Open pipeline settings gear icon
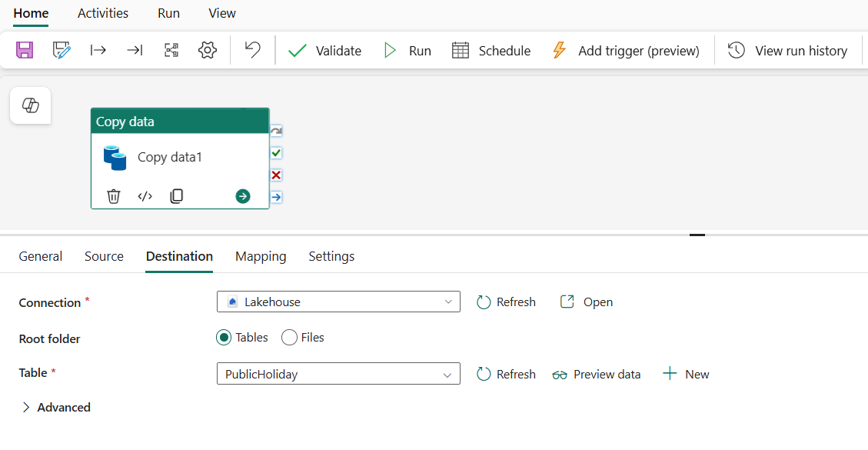The image size is (868, 450). tap(207, 51)
